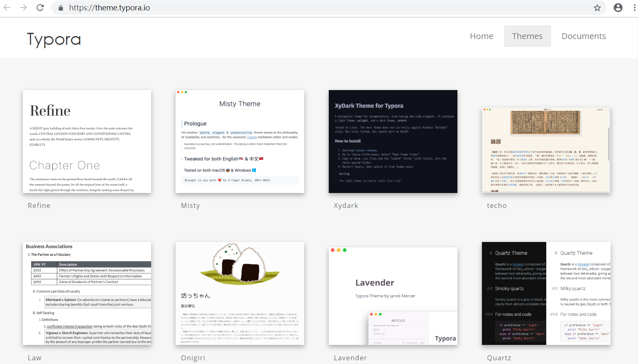The height and width of the screenshot is (364, 638).
Task: Open the browser profile account icon
Action: click(618, 7)
